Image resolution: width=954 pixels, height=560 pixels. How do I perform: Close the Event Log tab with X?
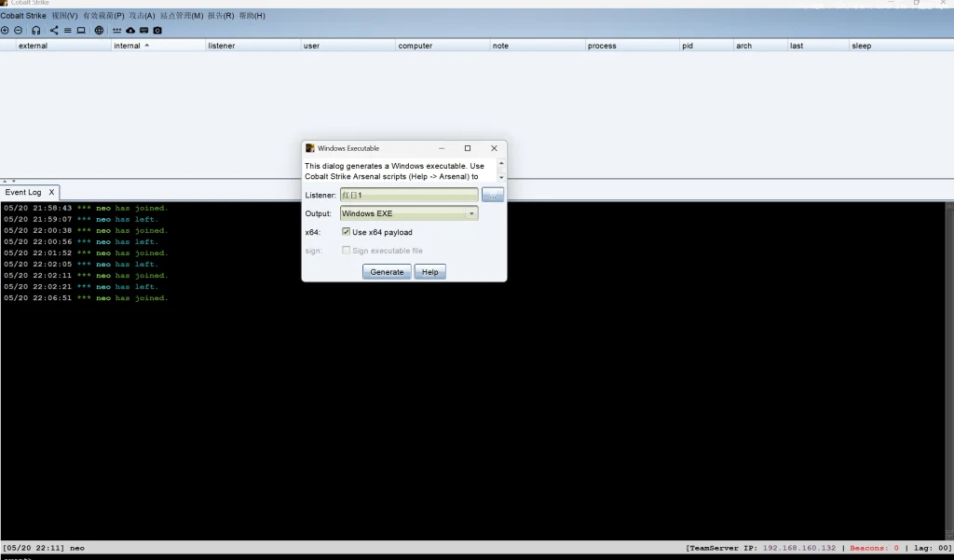tap(52, 192)
